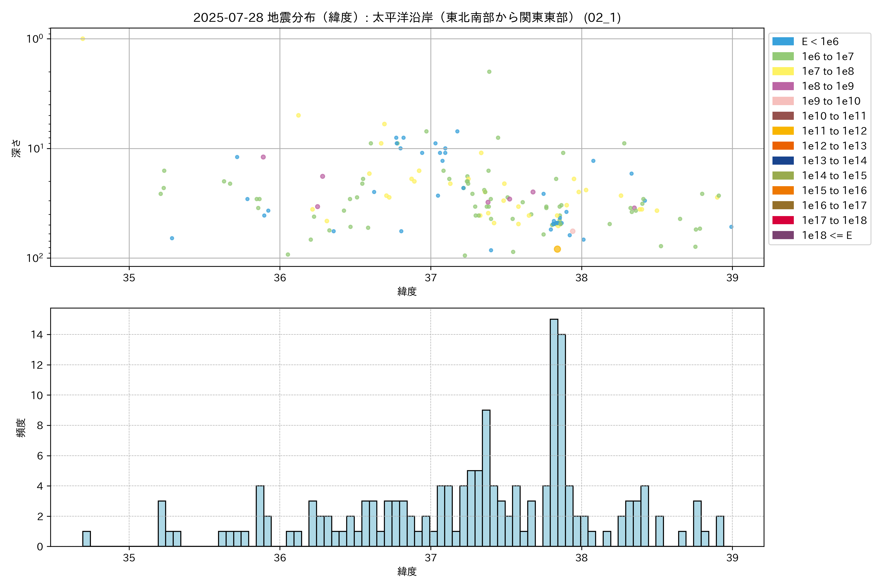Click the chart title text
This screenshot has height=588, width=882.
pos(407,17)
